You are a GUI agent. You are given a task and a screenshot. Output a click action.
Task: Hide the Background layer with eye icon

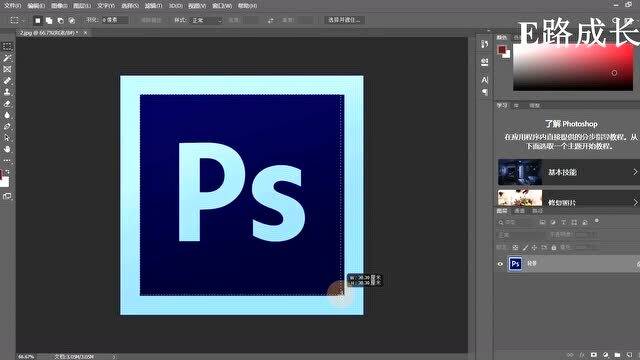500,264
